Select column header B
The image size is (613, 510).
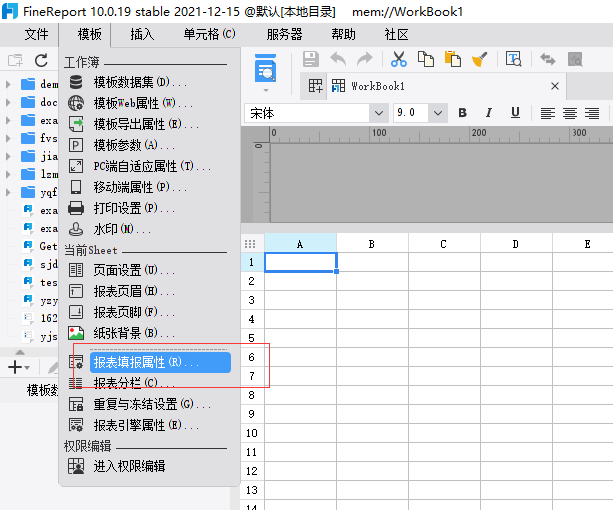tap(372, 244)
